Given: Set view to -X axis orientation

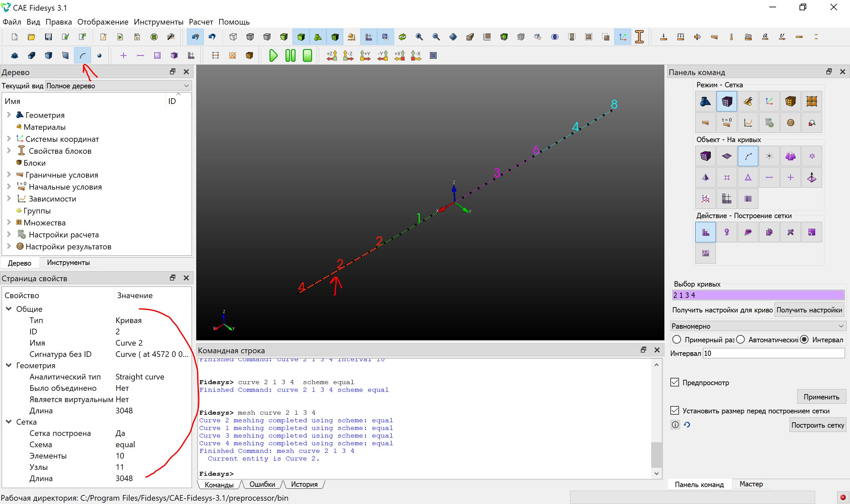Looking at the screenshot, I should [x=416, y=55].
